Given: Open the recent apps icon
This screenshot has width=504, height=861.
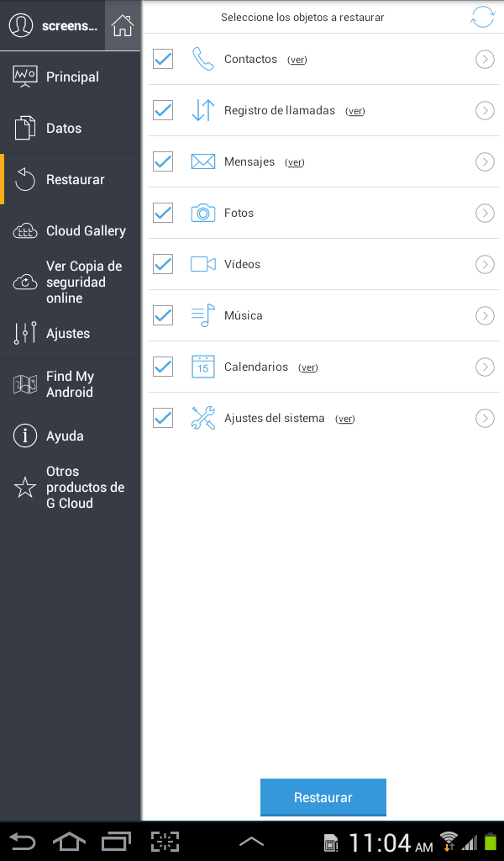Looking at the screenshot, I should point(116,841).
